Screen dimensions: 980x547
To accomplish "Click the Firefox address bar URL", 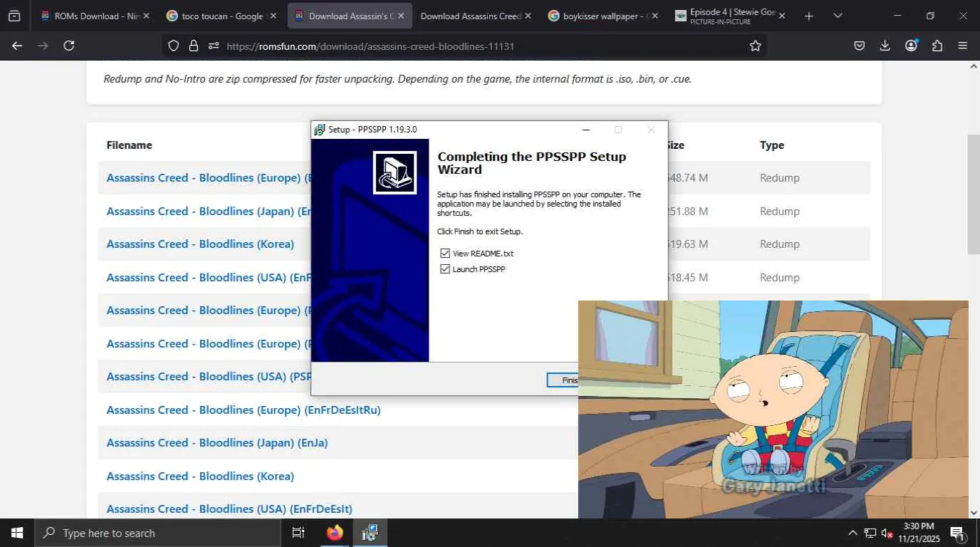I will [370, 46].
